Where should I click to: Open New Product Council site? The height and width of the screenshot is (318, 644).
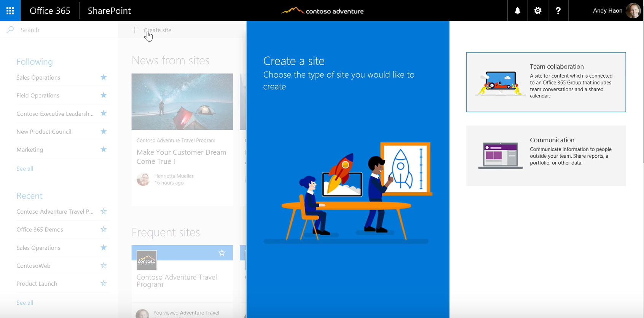coord(44,131)
